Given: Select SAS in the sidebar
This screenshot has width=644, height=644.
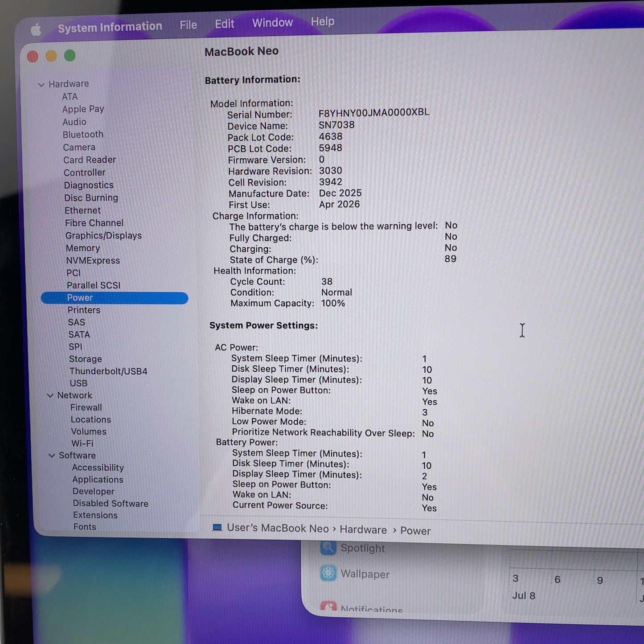Looking at the screenshot, I should pyautogui.click(x=77, y=322).
